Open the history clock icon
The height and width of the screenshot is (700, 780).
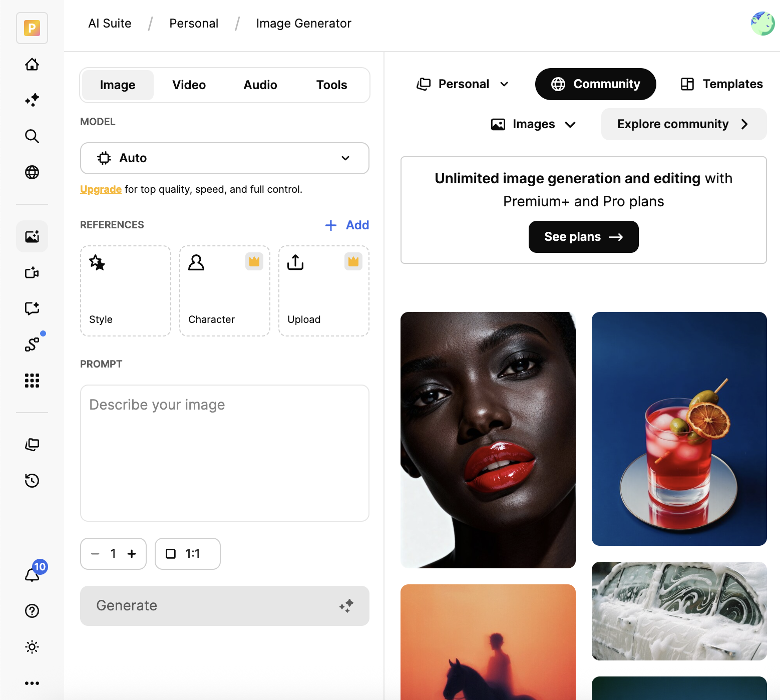(x=32, y=481)
